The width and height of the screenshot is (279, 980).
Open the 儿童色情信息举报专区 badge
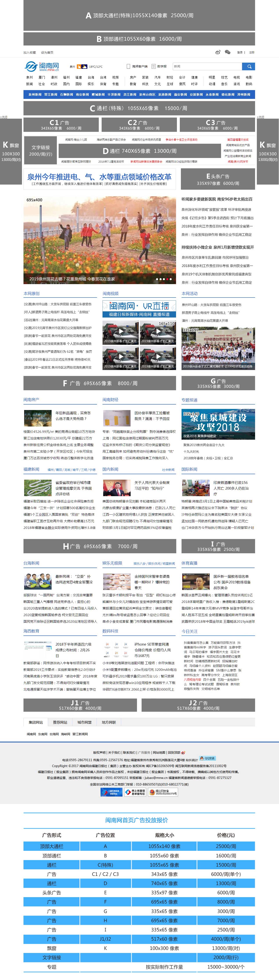(111, 792)
